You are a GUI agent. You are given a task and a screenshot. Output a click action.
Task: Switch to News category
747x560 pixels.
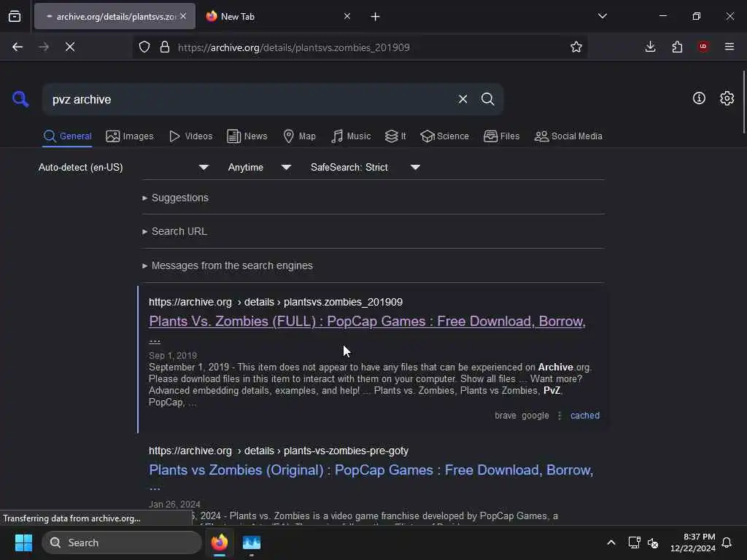247,136
